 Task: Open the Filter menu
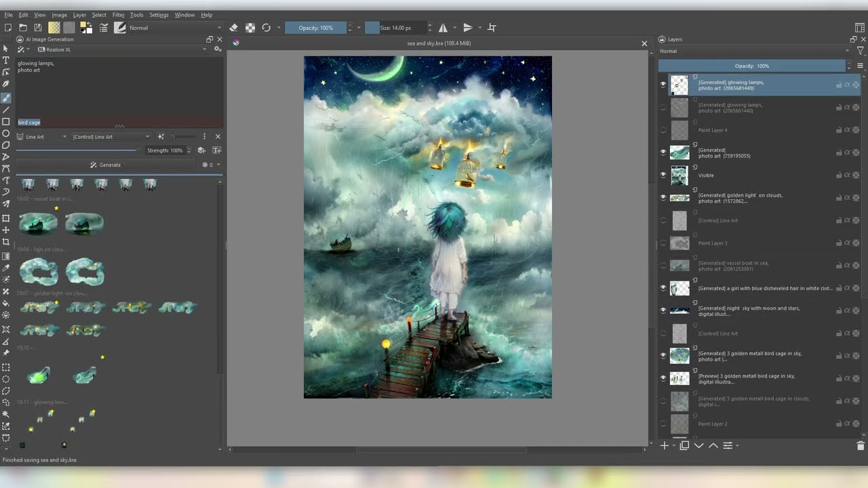point(118,15)
